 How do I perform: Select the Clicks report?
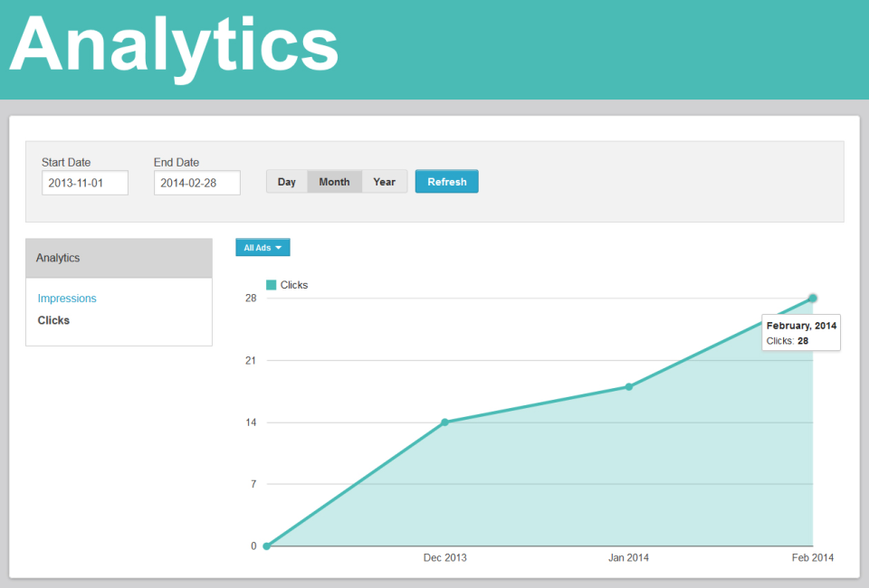click(x=53, y=319)
